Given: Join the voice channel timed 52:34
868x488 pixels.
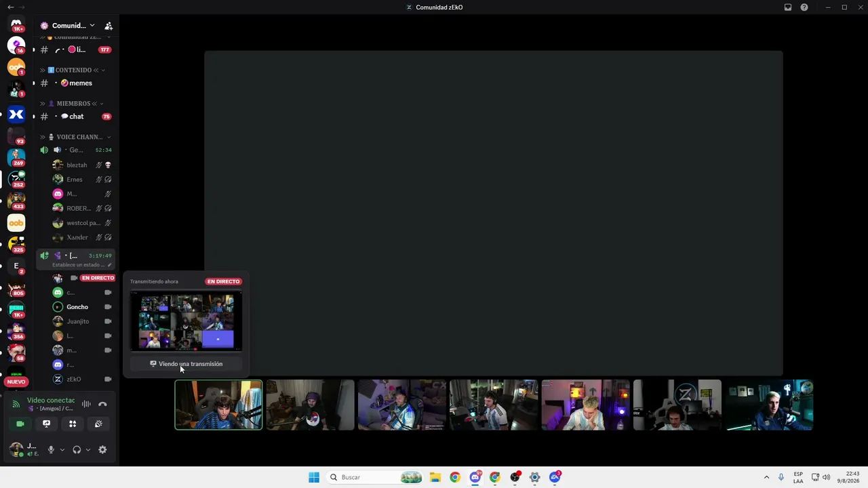Looking at the screenshot, I should click(x=75, y=150).
